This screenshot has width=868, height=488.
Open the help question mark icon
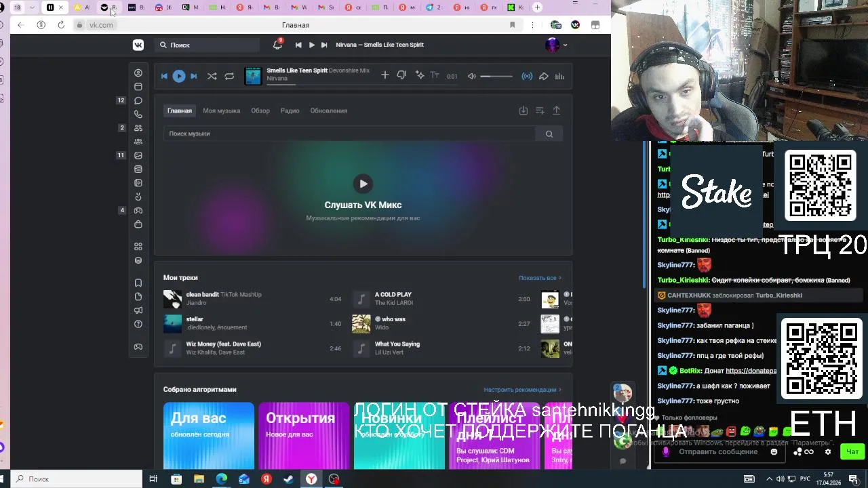(138, 324)
